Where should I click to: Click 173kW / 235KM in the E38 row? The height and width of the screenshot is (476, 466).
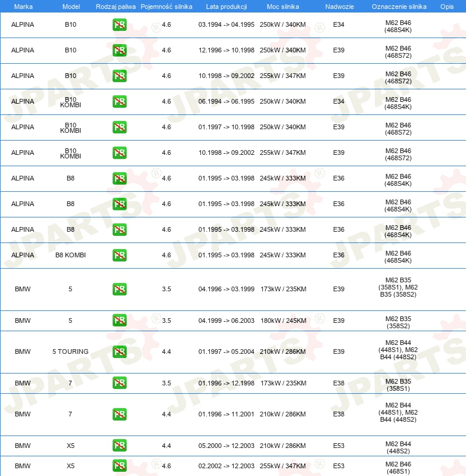click(283, 383)
